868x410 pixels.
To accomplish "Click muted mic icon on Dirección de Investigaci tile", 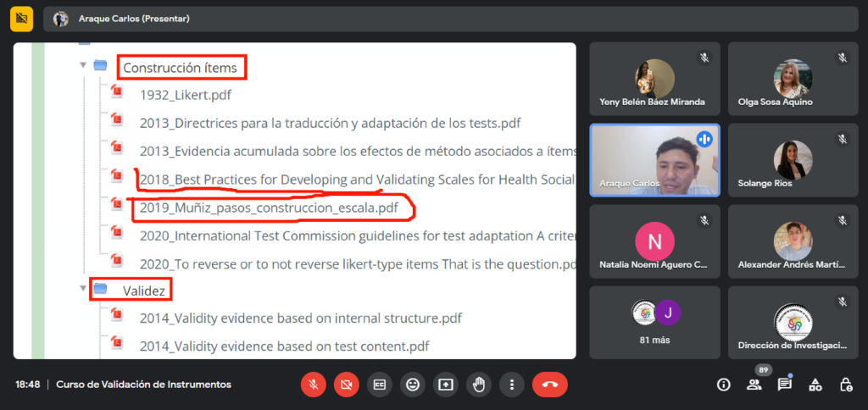I will pos(843,302).
